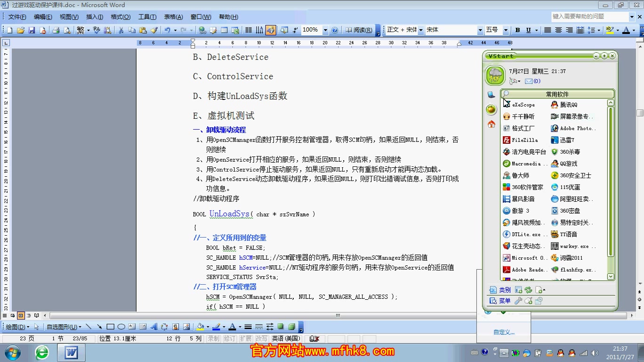Click the New Blank Document icon

pyautogui.click(x=9, y=30)
